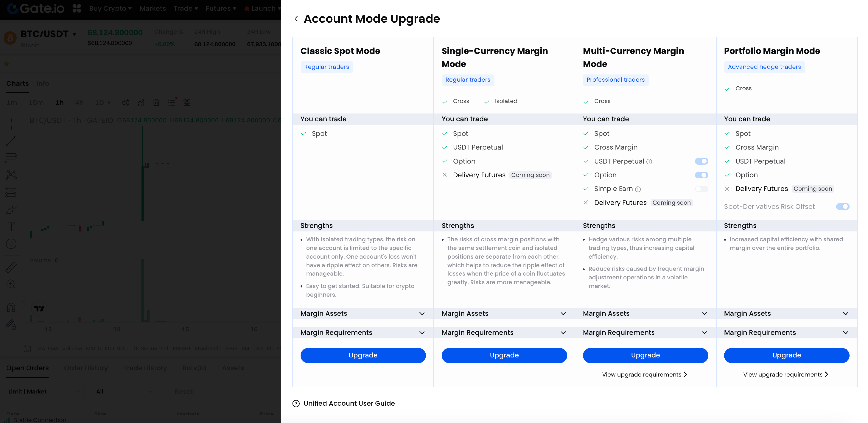Toggle Spot-Derivatives Risk Offset switch

(x=842, y=207)
